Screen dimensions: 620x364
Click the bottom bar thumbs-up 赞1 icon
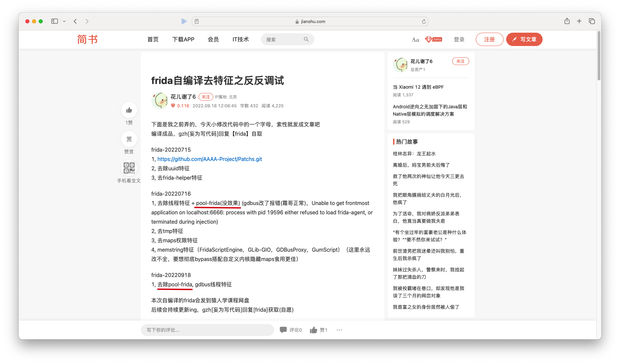tap(313, 330)
